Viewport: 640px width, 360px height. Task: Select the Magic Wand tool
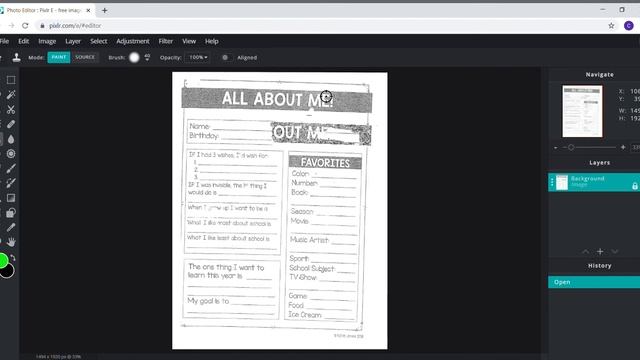pyautogui.click(x=11, y=95)
